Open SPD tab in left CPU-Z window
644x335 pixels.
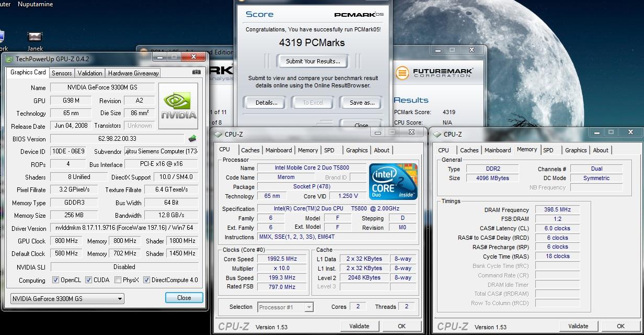pos(329,150)
